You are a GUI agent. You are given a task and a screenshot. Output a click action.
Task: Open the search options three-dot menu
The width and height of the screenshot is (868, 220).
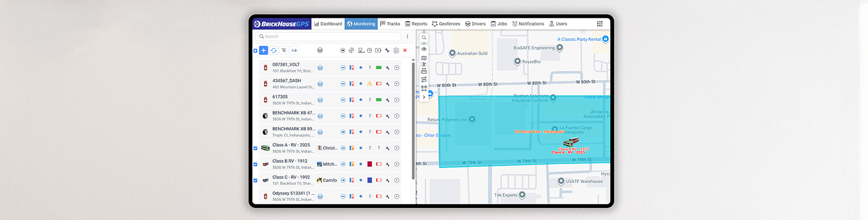(x=407, y=36)
